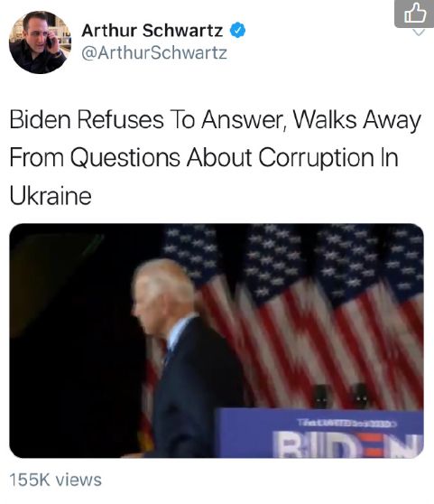Open the @ArthurSchwartz handle link
This screenshot has width=434, height=504.
tap(154, 52)
